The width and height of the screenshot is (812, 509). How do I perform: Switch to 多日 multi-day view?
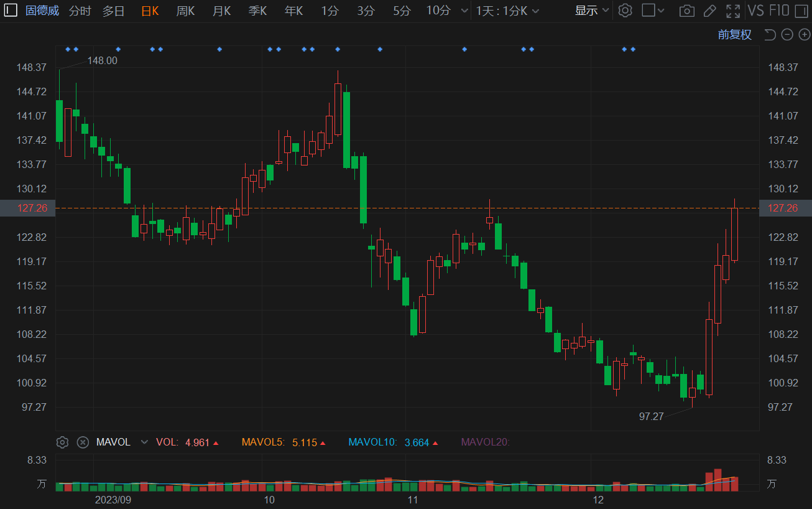(113, 11)
